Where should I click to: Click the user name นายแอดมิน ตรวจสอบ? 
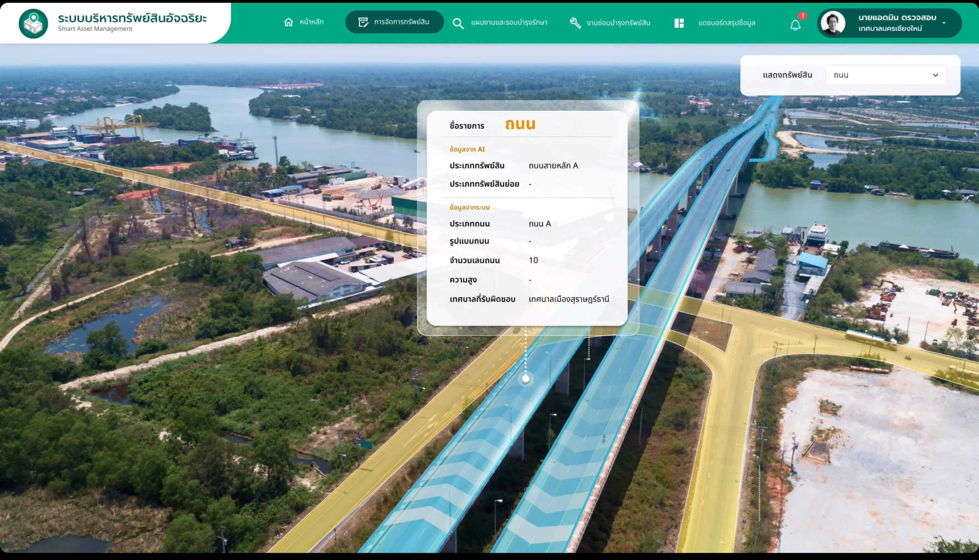(897, 18)
